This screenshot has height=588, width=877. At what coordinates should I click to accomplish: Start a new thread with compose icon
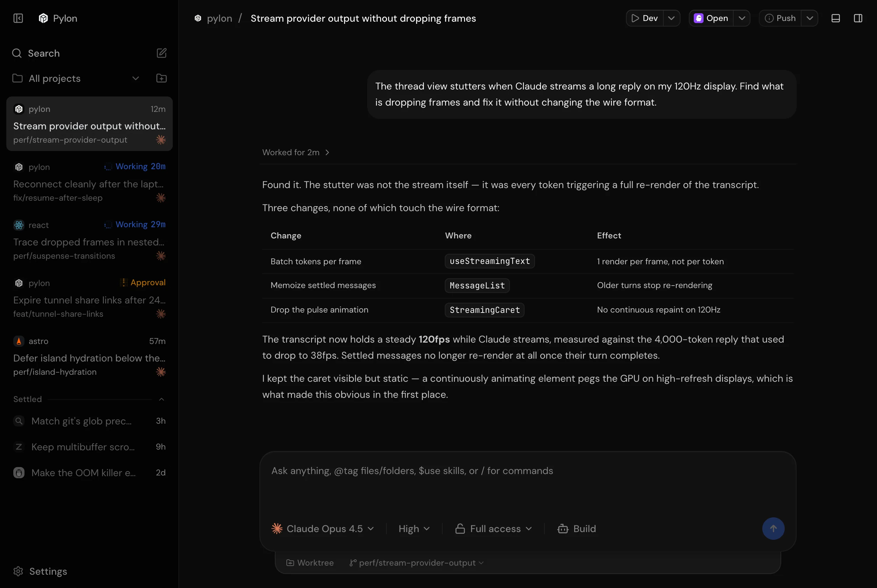click(161, 53)
